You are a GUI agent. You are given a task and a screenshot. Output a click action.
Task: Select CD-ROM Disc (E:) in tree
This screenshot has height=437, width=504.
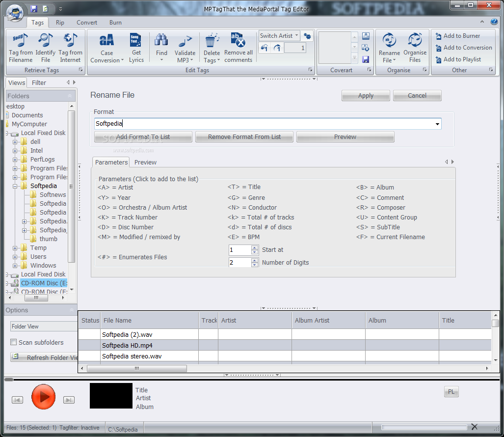point(44,283)
